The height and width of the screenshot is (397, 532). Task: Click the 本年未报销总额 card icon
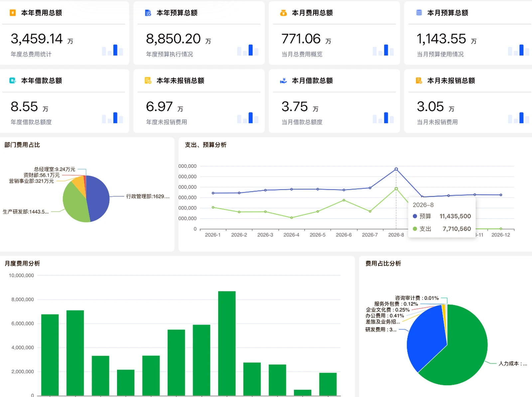pyautogui.click(x=148, y=81)
